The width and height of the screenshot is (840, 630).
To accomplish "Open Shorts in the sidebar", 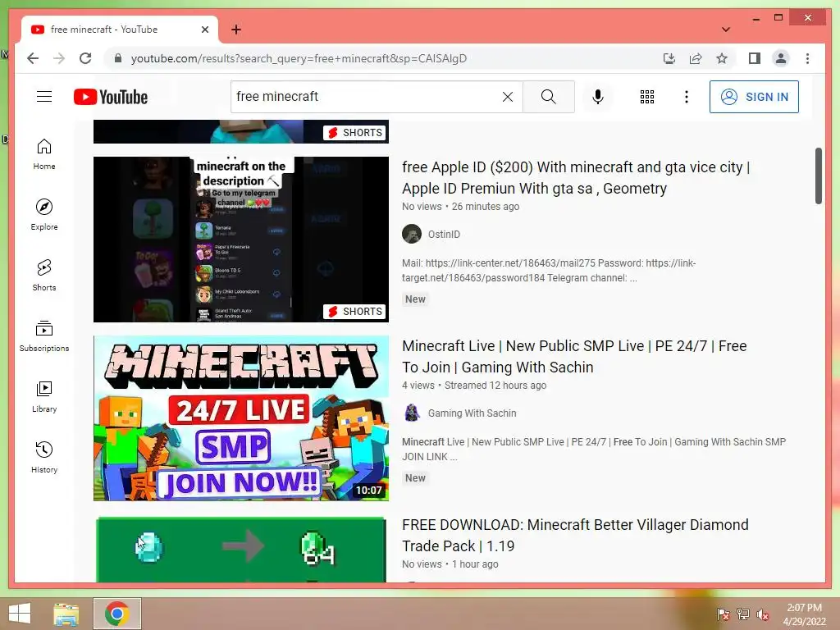I will 44,276.
